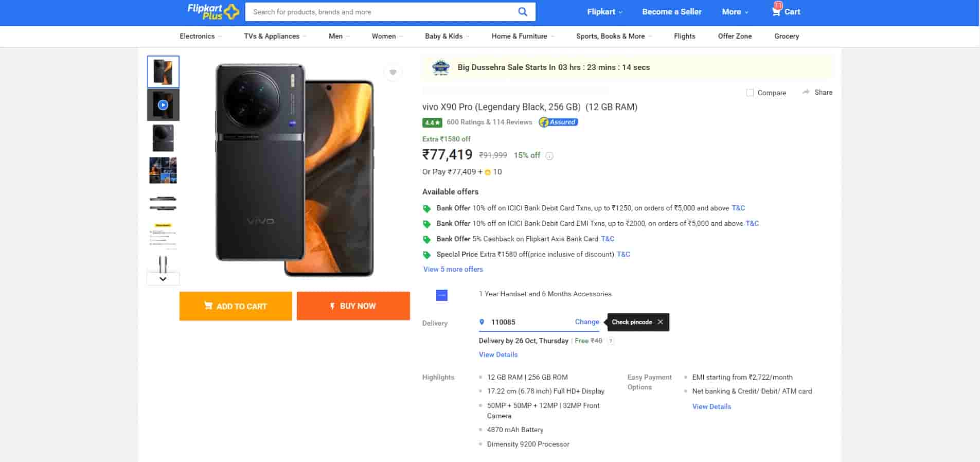Open View 5 more offers link

[x=453, y=269]
